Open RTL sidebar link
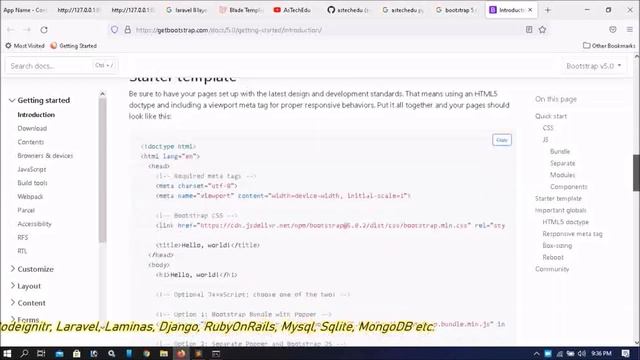This screenshot has height=360, width=640. [22, 251]
